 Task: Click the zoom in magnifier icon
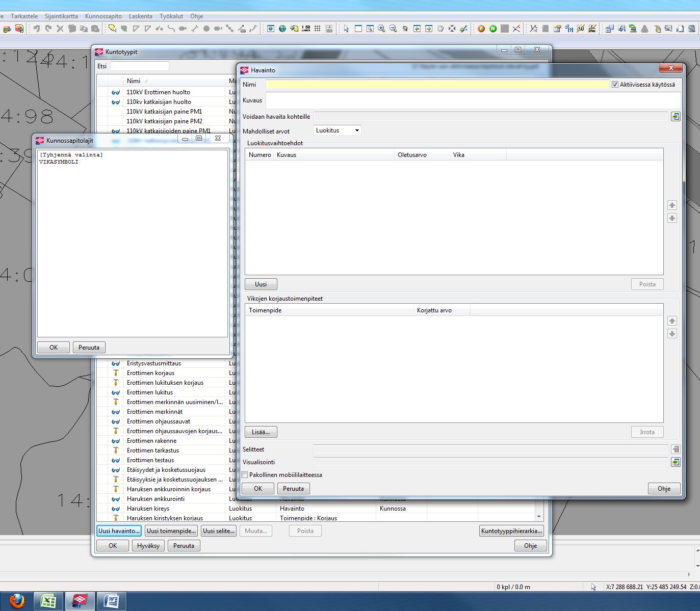coord(381,29)
